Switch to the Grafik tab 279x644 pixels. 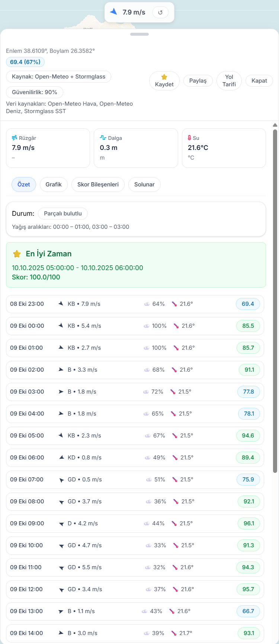54,185
